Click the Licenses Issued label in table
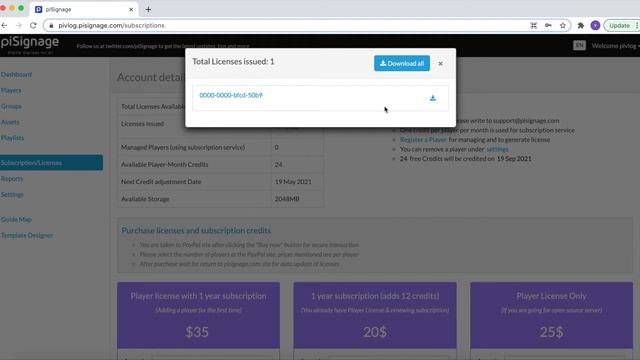The image size is (640, 360). click(x=142, y=123)
